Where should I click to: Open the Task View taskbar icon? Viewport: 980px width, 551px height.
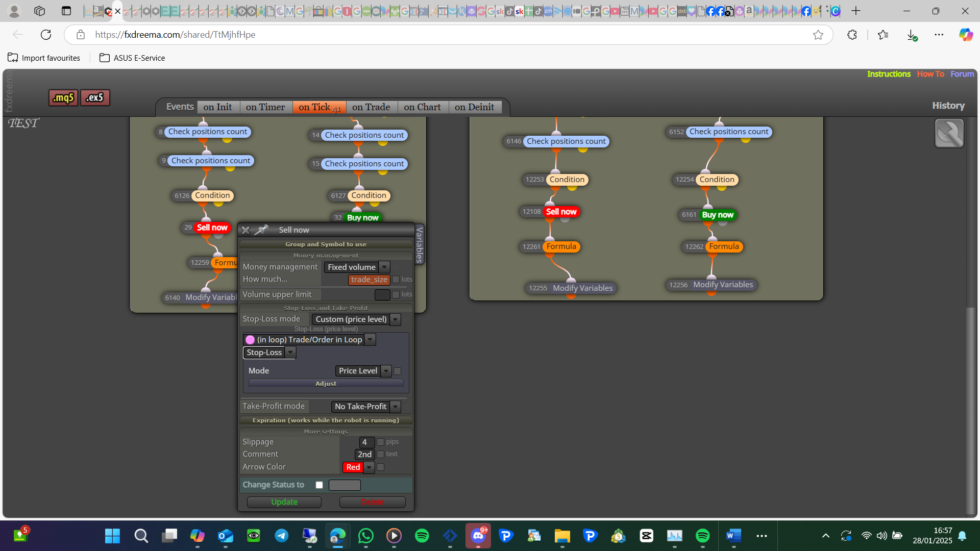pyautogui.click(x=169, y=536)
